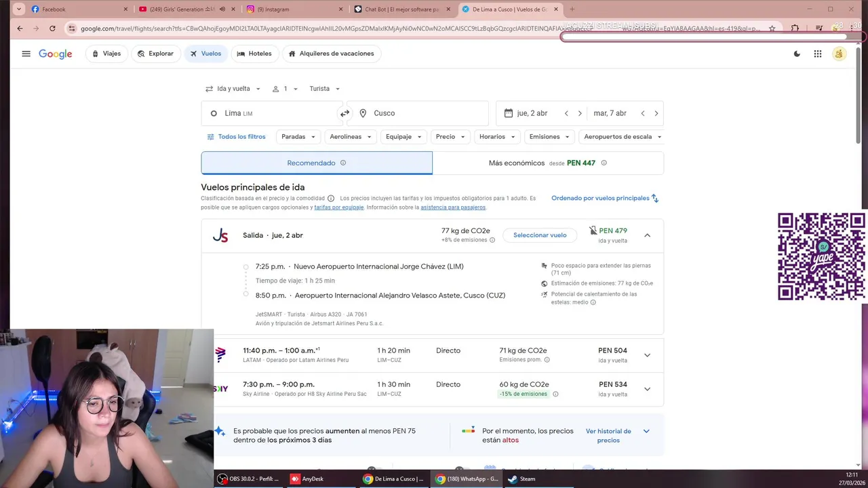Go back in the browser
The image size is (868, 488).
tap(20, 28)
